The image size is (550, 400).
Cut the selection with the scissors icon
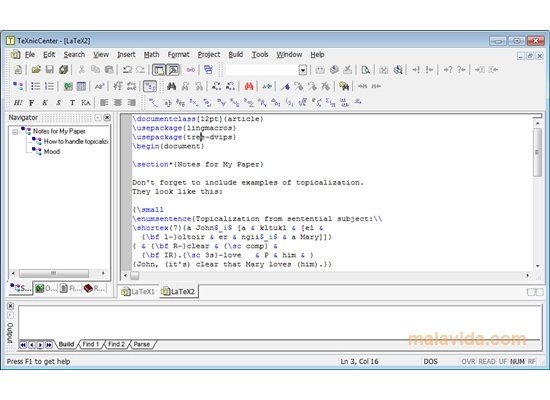pyautogui.click(x=81, y=70)
